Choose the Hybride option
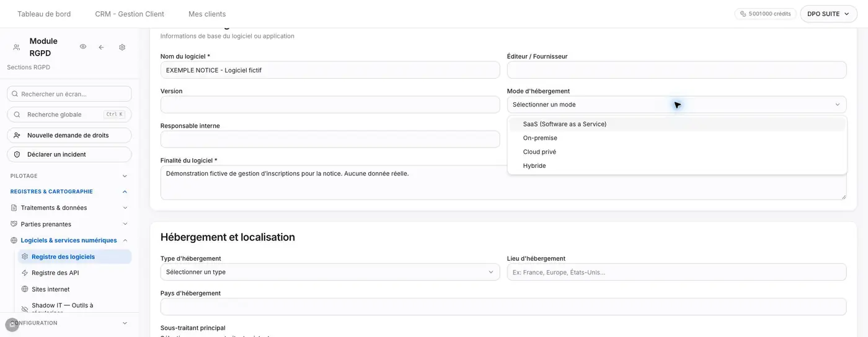The height and width of the screenshot is (337, 868). (x=677, y=166)
